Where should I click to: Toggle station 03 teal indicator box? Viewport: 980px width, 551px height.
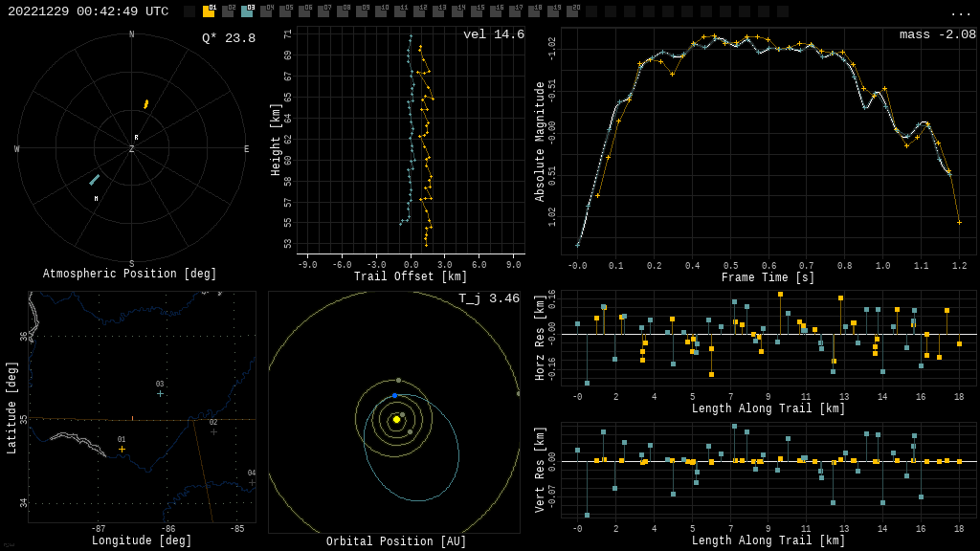point(247,11)
